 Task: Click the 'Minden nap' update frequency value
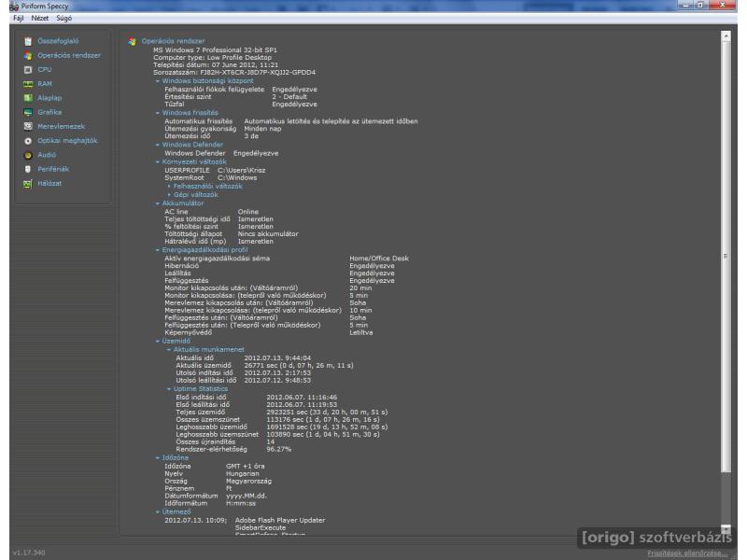[262, 129]
